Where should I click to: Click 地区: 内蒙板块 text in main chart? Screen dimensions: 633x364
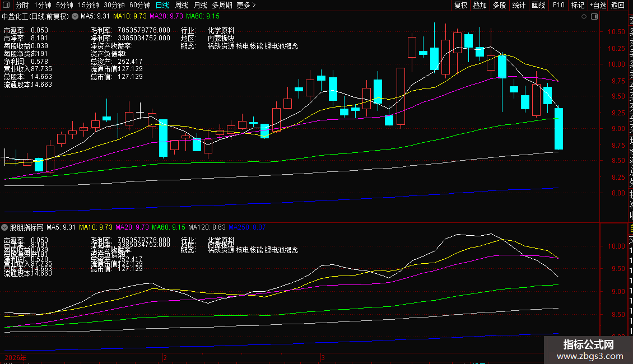click(207, 38)
